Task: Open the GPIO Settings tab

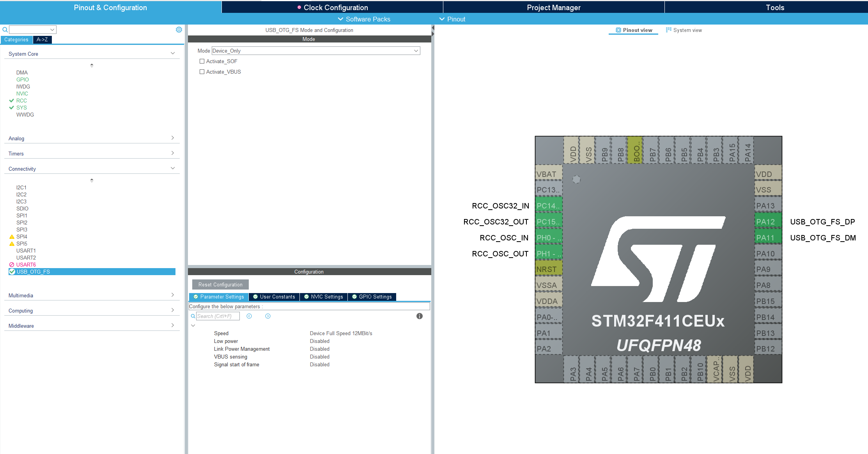Action: 372,297
